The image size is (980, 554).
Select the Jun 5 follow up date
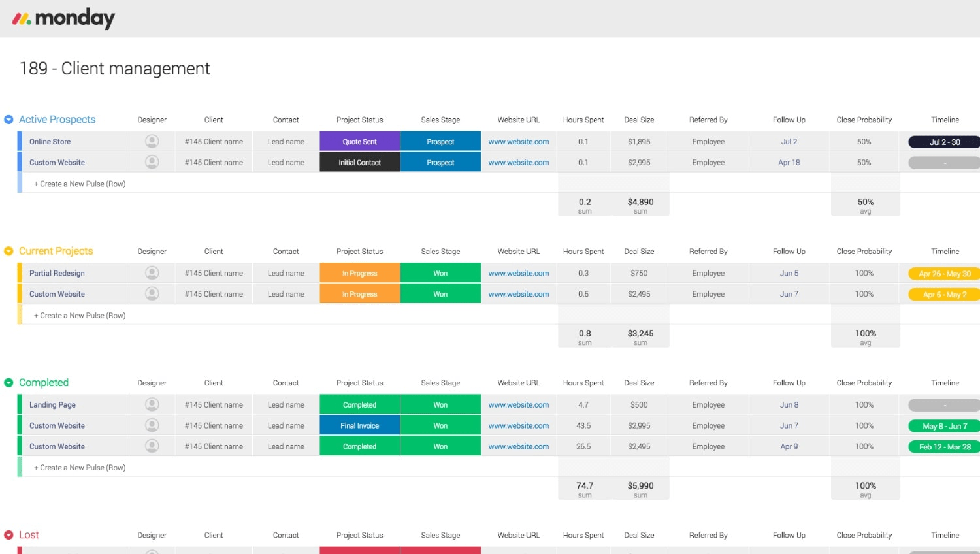pyautogui.click(x=789, y=273)
